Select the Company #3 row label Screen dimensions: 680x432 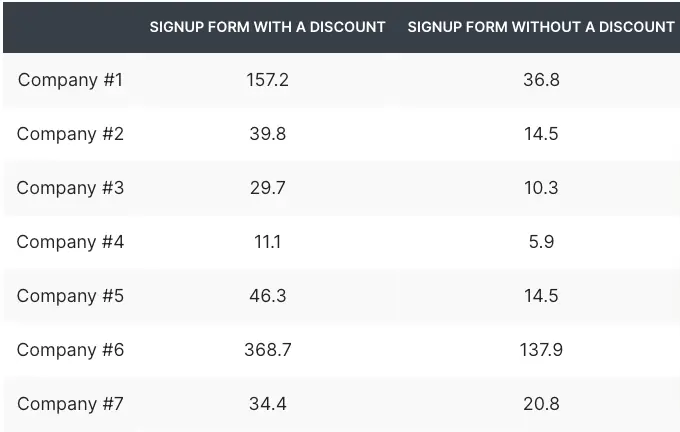[70, 188]
